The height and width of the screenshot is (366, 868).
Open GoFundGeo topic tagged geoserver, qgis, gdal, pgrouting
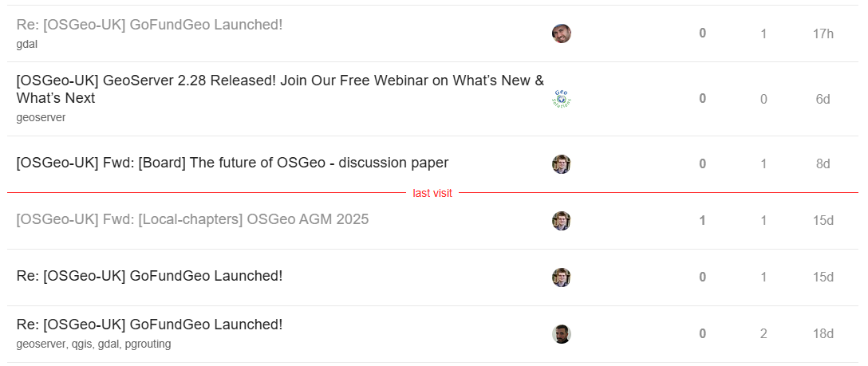pyautogui.click(x=149, y=325)
